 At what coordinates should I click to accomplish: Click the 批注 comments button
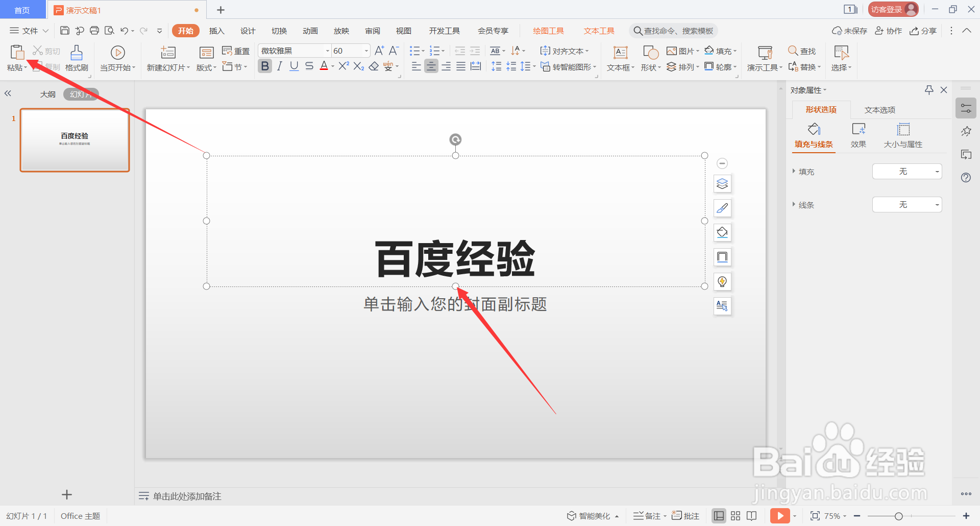(x=685, y=516)
